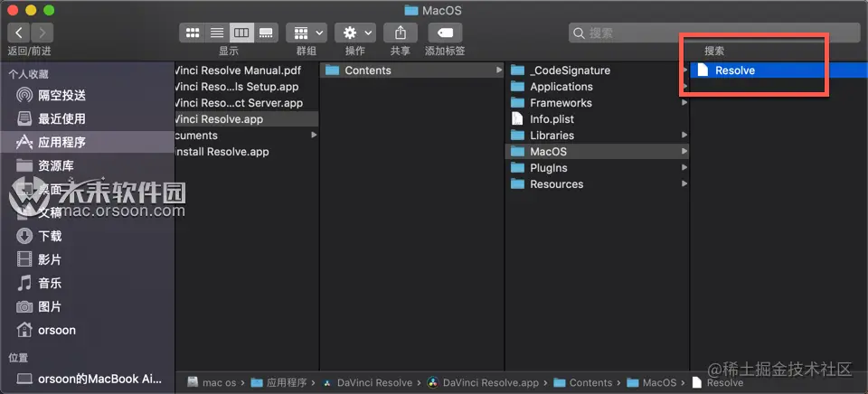Click the share button

pyautogui.click(x=401, y=33)
